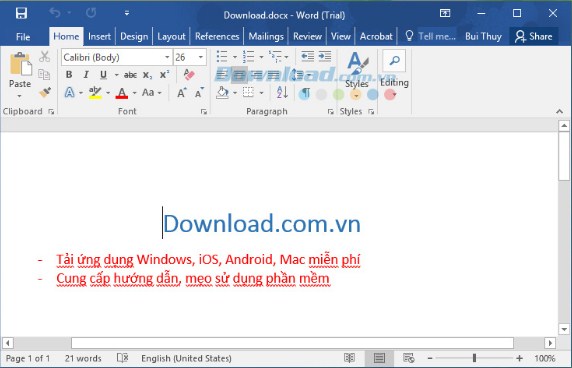
Task: Adjust the zoom slider in status bar
Action: [x=474, y=358]
